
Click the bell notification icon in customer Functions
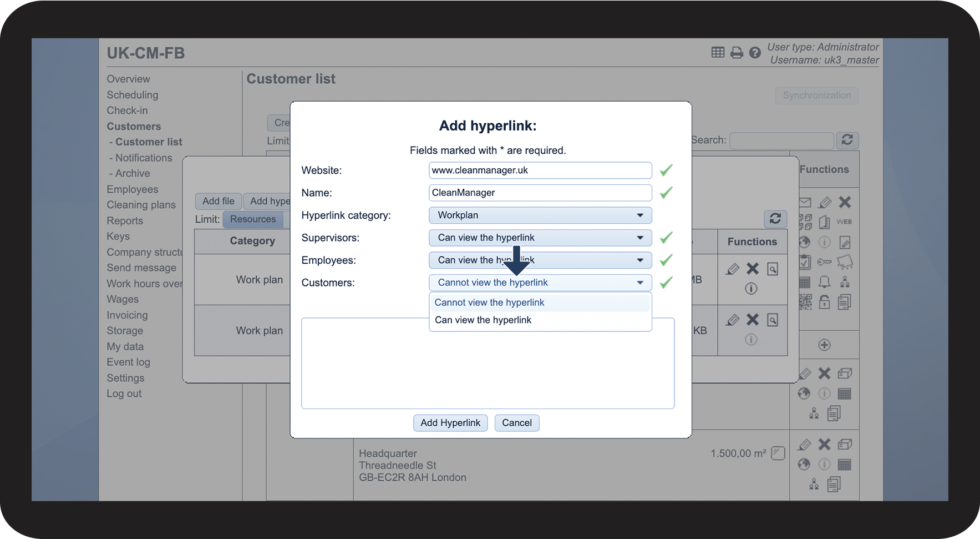pyautogui.click(x=824, y=282)
